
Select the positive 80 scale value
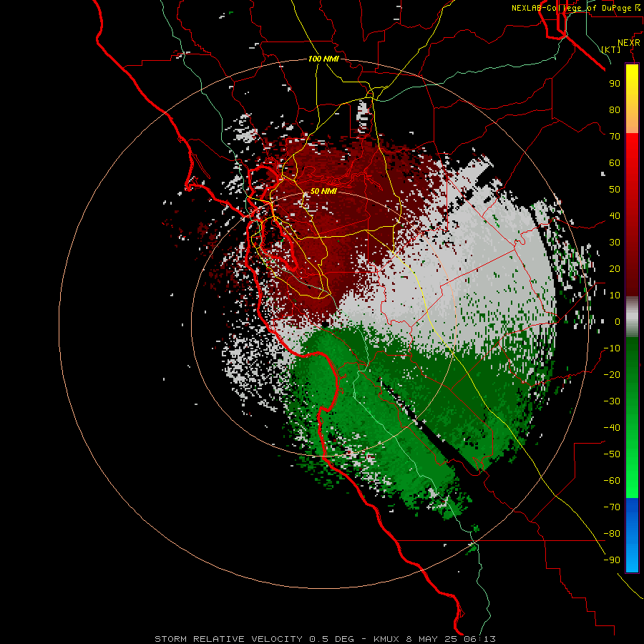tap(615, 109)
